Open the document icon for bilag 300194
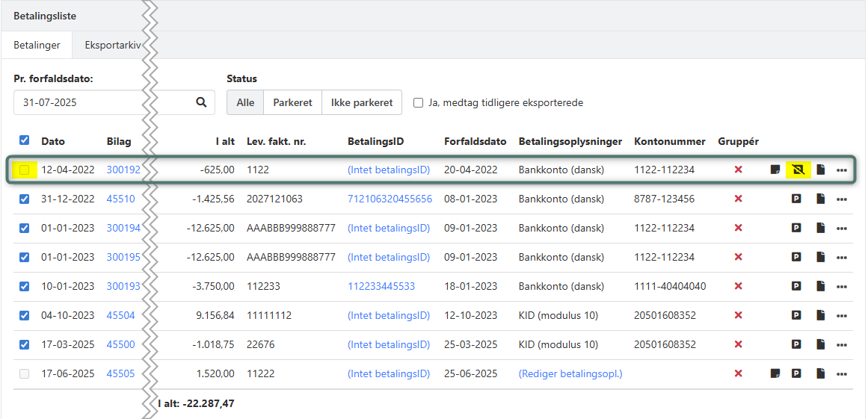868x419 pixels. coord(820,228)
